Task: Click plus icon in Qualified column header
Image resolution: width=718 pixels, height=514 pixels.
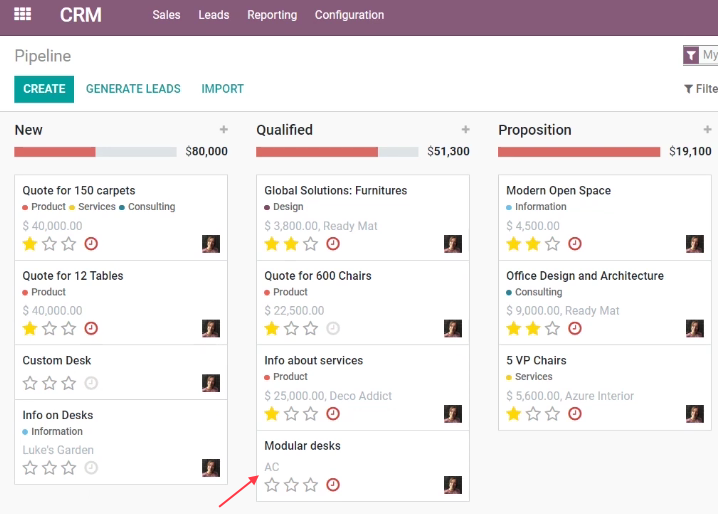Action: point(465,130)
